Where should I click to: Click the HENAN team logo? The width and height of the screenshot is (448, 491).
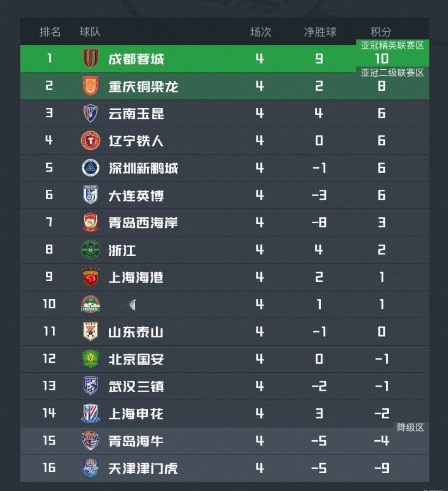tap(90, 304)
